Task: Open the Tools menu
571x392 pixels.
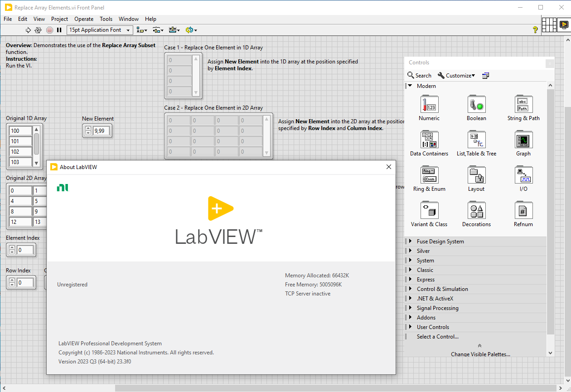Action: (x=106, y=19)
